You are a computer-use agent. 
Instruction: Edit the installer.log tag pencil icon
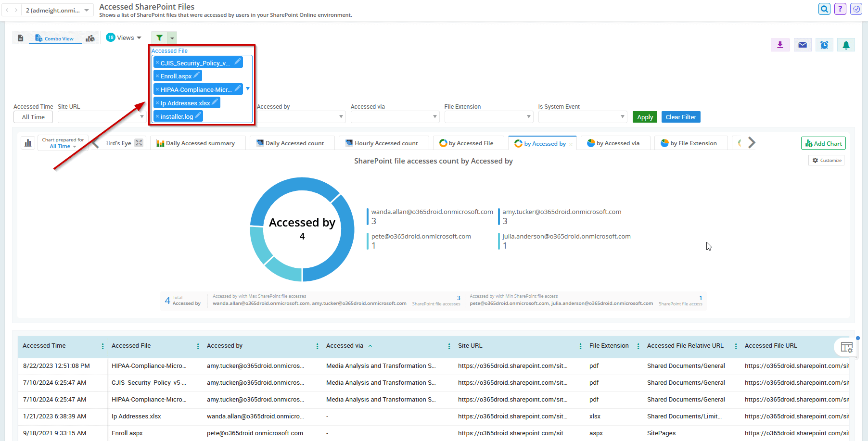coord(198,115)
